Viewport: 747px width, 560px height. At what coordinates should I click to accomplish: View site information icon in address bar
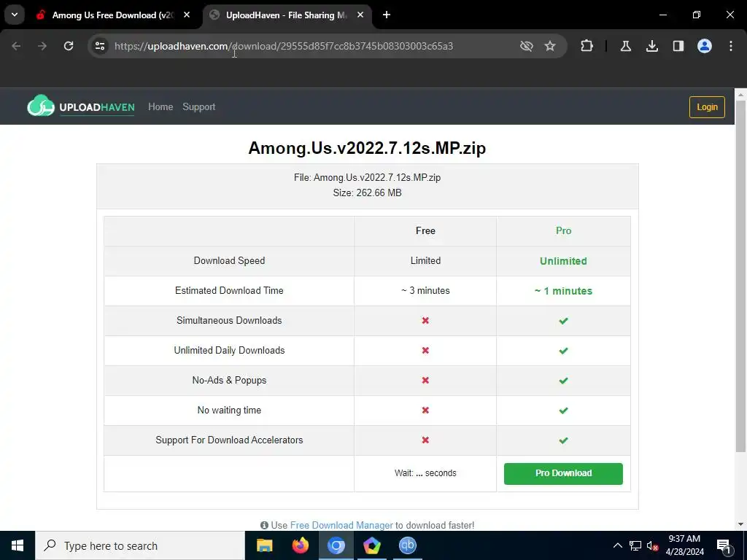(x=100, y=46)
